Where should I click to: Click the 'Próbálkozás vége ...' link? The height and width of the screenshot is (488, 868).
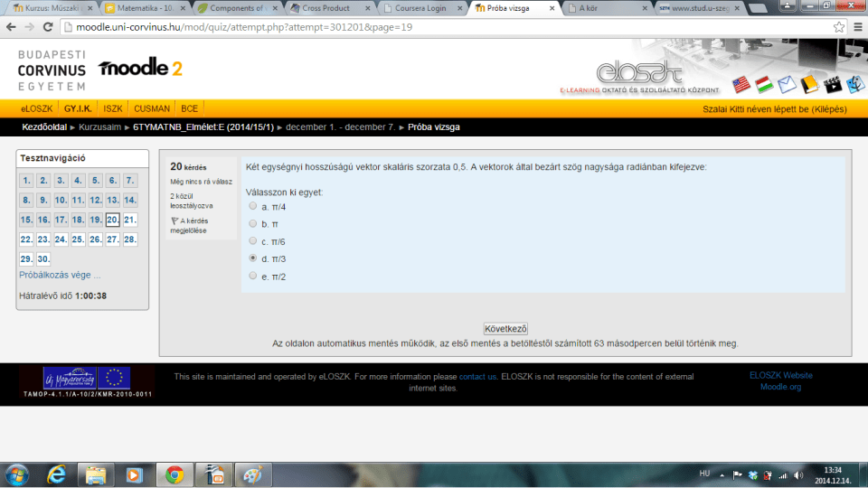pos(60,275)
